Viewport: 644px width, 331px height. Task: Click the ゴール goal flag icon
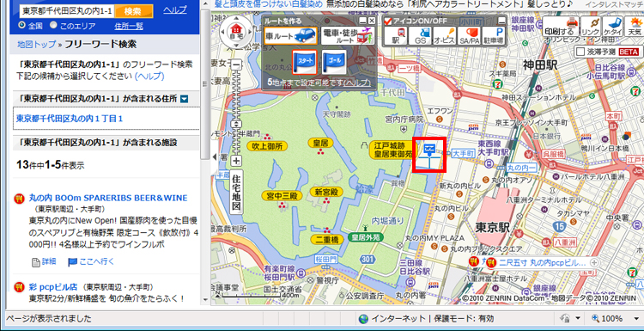[x=334, y=62]
